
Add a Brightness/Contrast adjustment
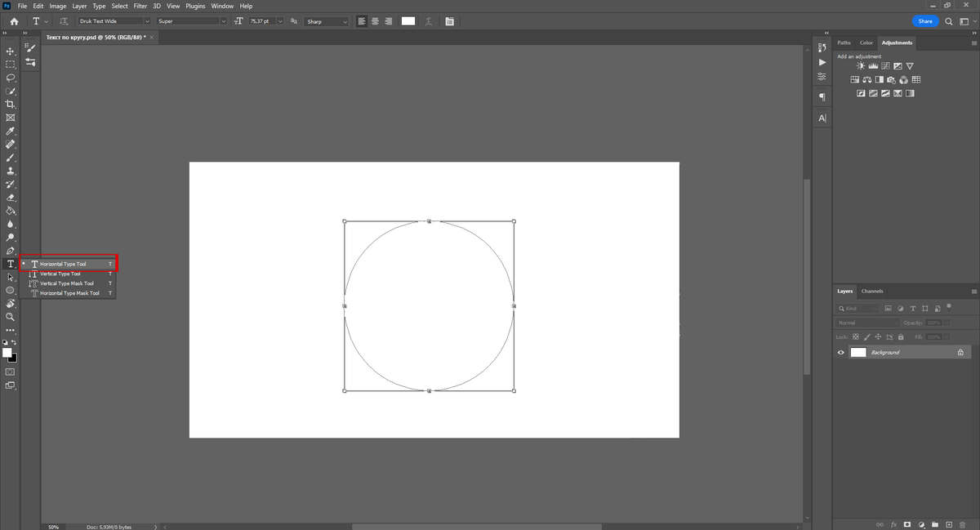click(861, 66)
